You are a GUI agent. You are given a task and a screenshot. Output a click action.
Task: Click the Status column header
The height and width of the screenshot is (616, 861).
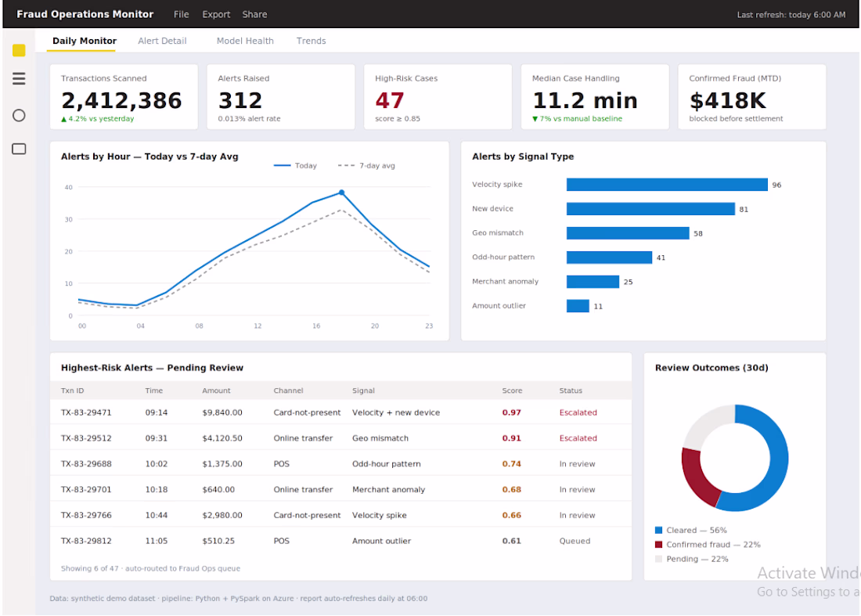[571, 391]
